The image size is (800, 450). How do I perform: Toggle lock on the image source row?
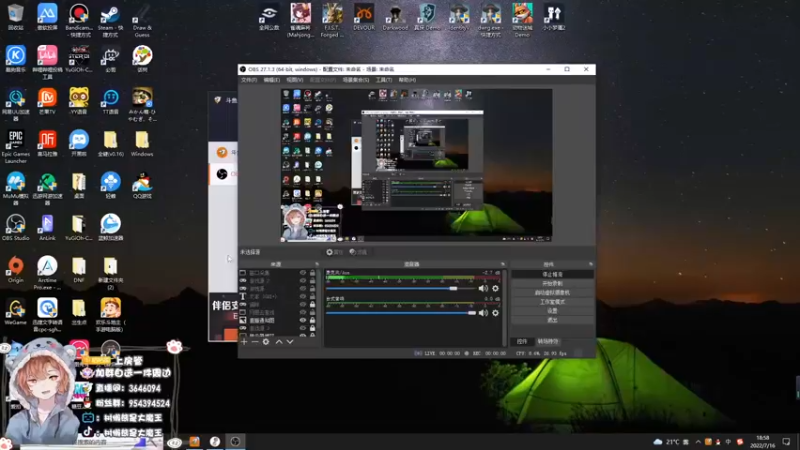coord(312,320)
